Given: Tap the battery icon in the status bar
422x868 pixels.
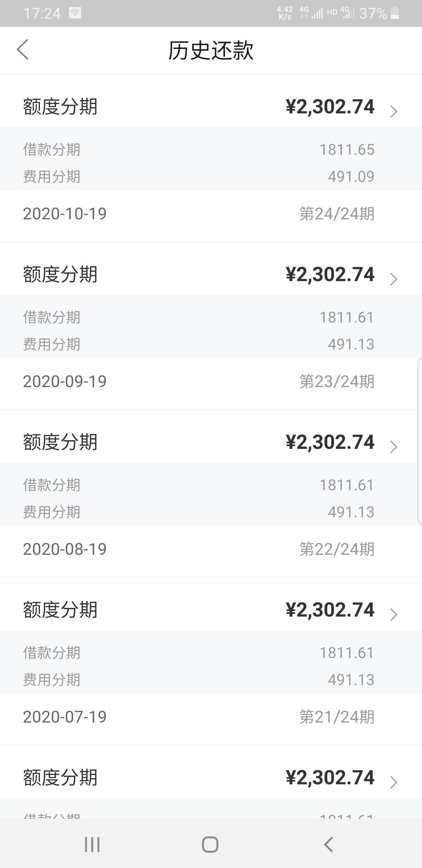Looking at the screenshot, I should [395, 13].
